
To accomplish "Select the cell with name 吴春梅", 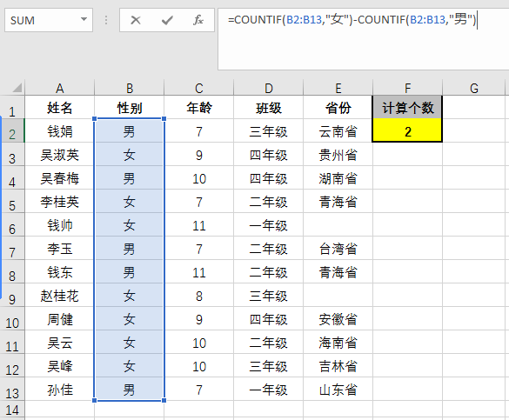I will click(x=60, y=177).
